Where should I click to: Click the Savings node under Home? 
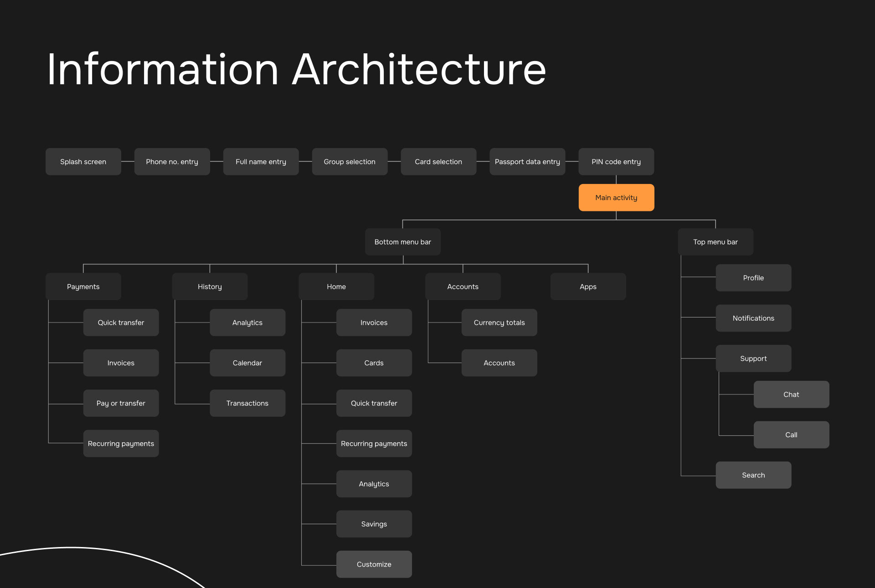(374, 524)
